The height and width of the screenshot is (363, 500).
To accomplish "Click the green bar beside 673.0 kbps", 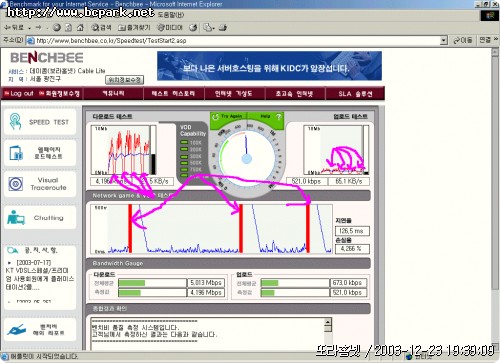I will tap(270, 283).
